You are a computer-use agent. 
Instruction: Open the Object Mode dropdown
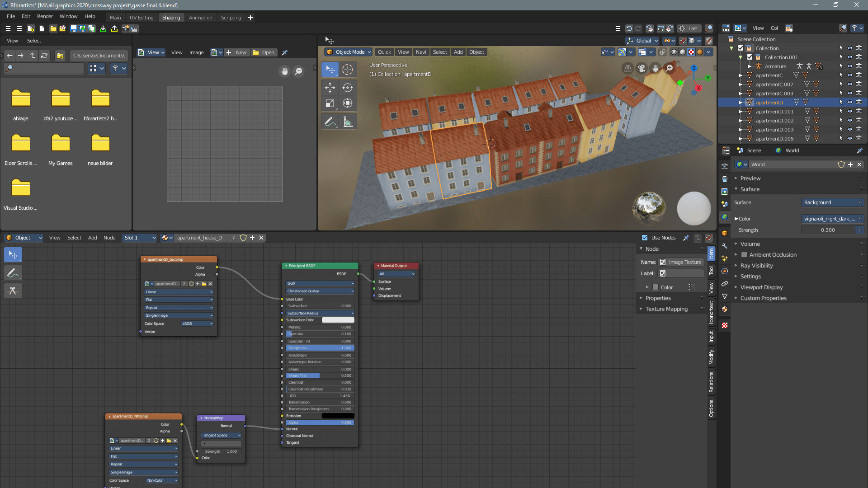click(349, 52)
